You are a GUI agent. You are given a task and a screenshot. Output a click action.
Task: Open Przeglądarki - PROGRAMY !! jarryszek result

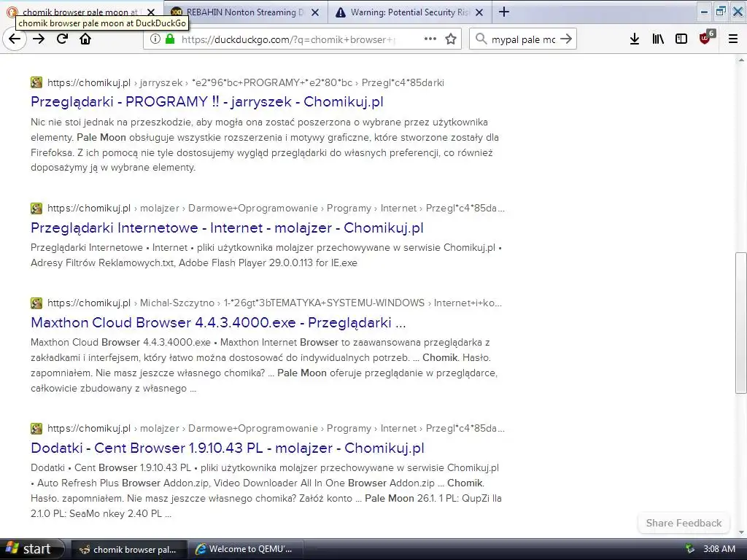click(x=206, y=101)
